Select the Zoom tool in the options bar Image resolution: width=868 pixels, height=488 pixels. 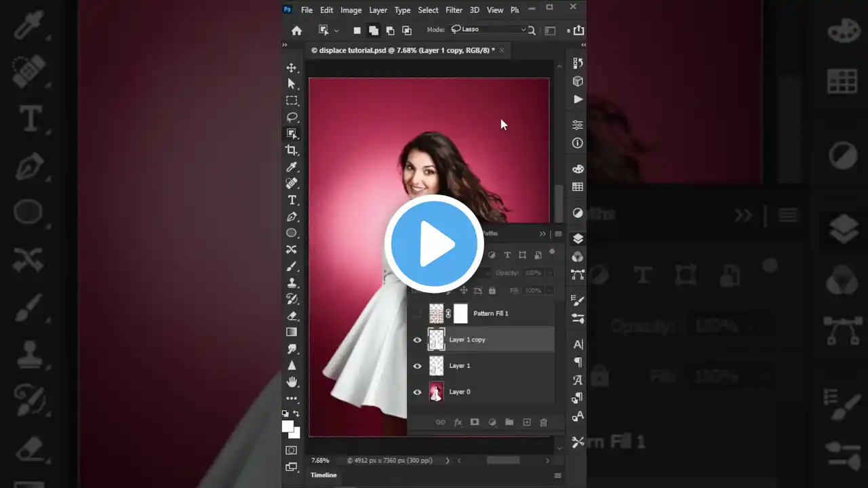pyautogui.click(x=532, y=30)
